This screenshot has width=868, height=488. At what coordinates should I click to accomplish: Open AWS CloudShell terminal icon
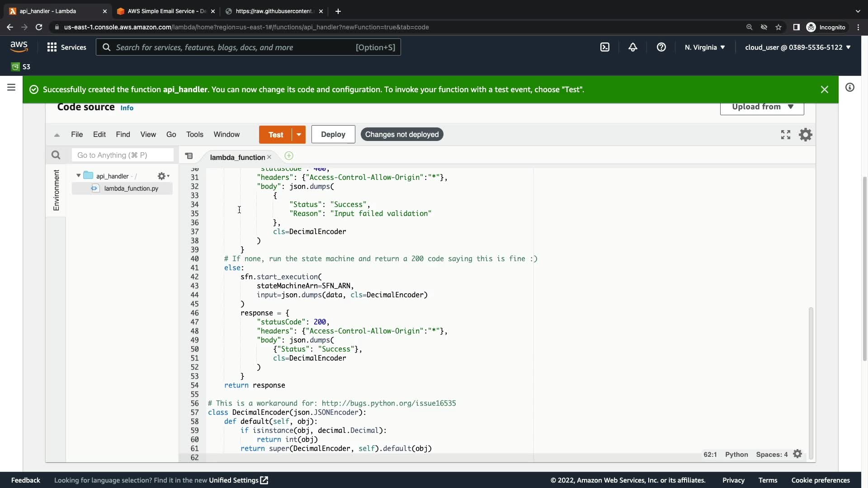(x=605, y=47)
